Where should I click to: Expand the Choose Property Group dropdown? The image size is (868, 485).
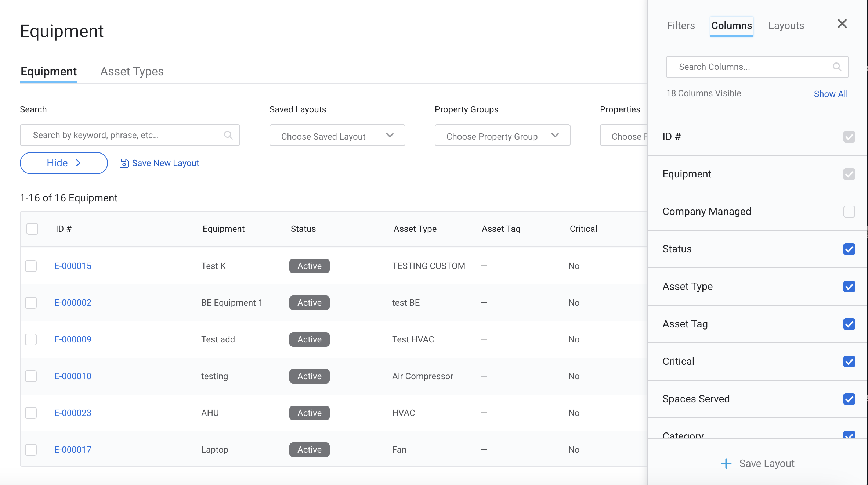502,136
